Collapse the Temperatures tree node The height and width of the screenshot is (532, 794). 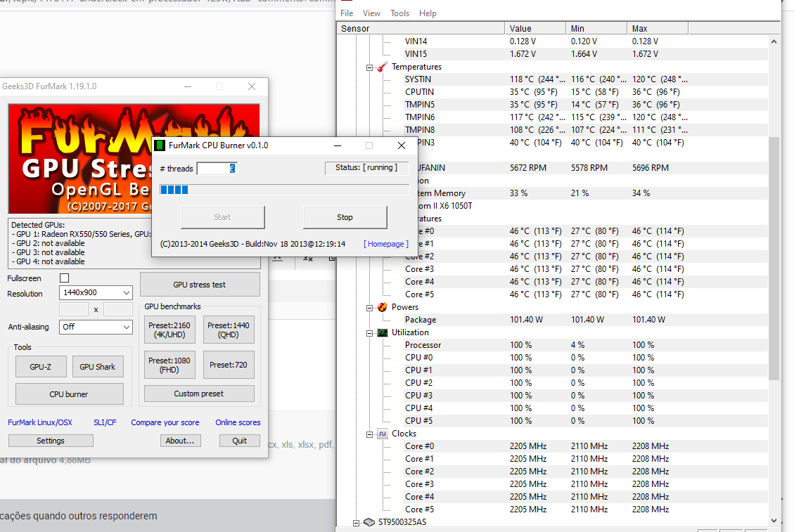370,67
